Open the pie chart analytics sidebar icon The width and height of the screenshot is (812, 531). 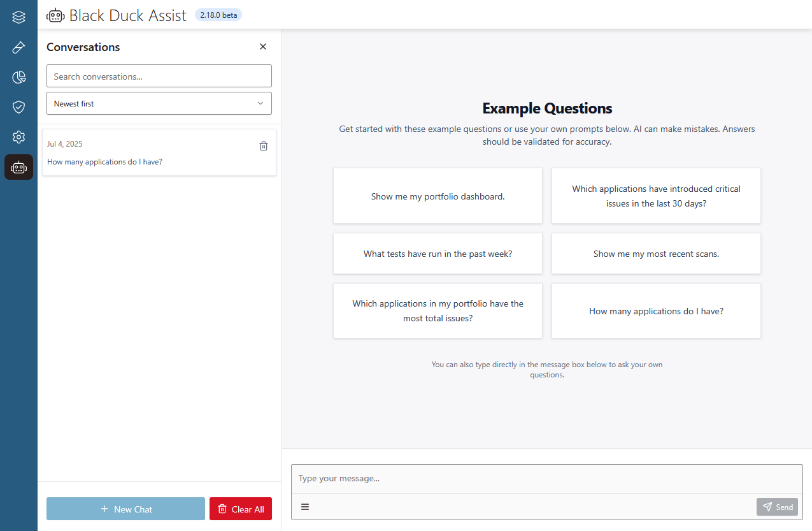tap(18, 77)
